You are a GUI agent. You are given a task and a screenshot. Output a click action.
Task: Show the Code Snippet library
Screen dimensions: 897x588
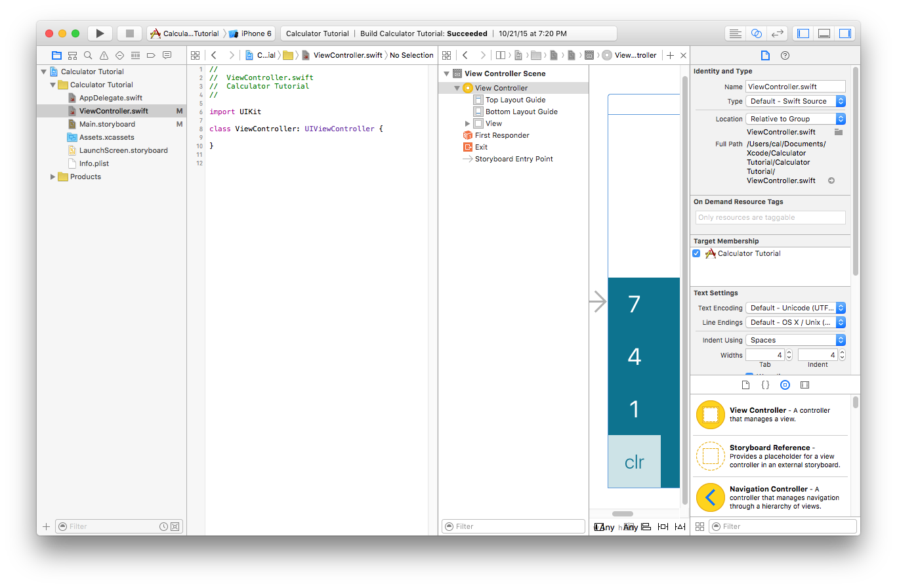click(765, 385)
